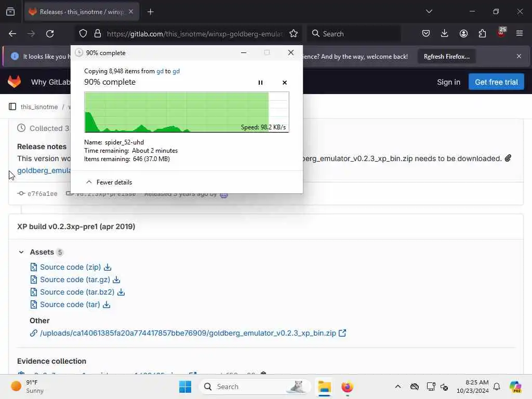List all tabs dropdown arrow
This screenshot has width=532, height=399.
point(429,11)
